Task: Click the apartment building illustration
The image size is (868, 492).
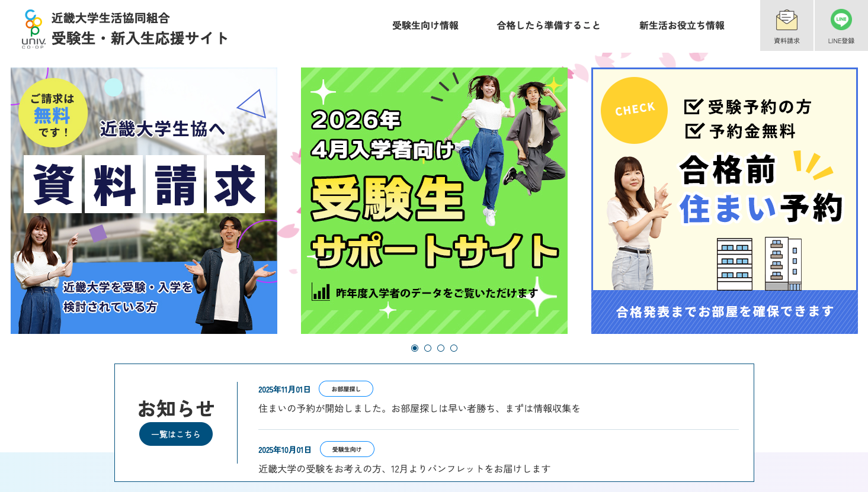Action: coord(759,264)
